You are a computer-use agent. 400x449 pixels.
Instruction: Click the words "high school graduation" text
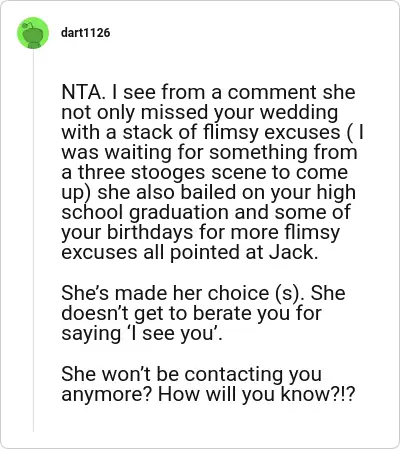(x=209, y=203)
